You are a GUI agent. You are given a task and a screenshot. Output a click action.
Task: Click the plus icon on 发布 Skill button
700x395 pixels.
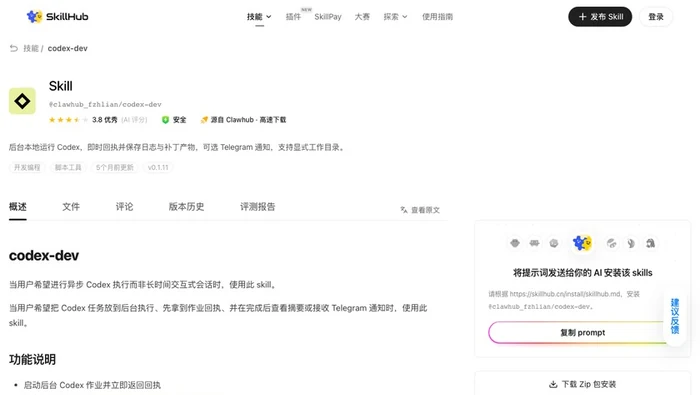tap(582, 17)
